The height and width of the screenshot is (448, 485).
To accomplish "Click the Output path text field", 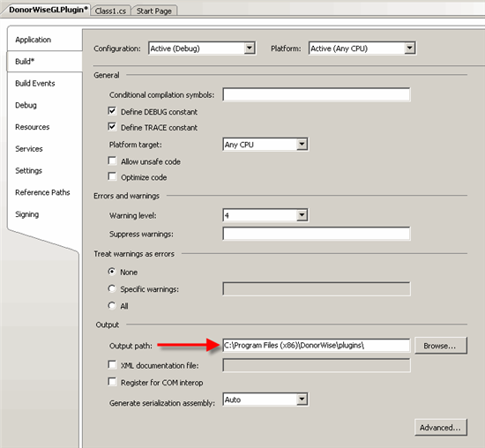I will [x=317, y=346].
